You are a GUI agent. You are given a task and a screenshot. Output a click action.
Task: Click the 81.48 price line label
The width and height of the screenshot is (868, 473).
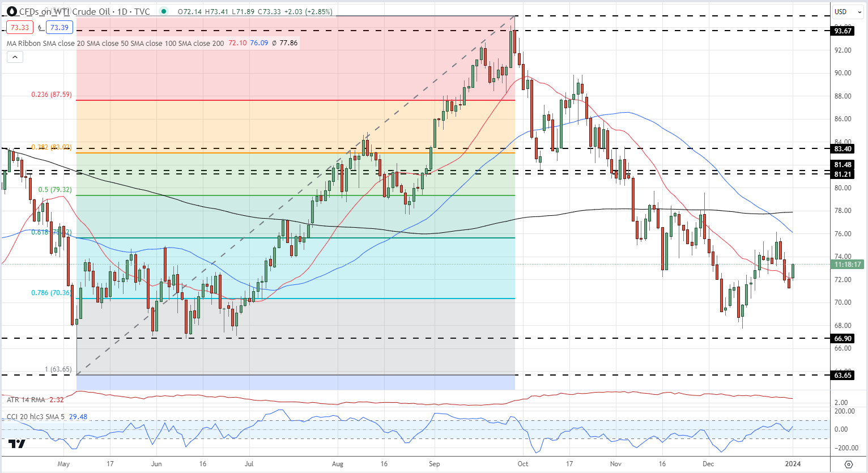tap(843, 165)
